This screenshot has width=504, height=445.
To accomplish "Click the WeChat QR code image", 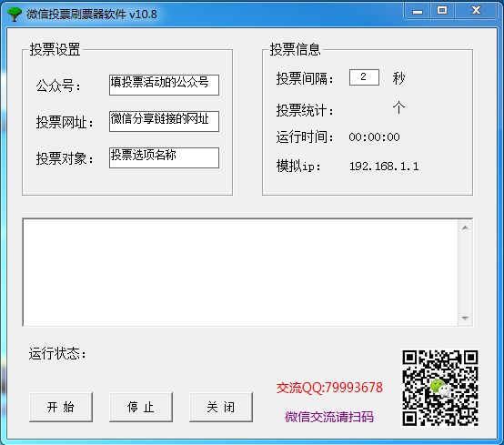I will [x=440, y=388].
